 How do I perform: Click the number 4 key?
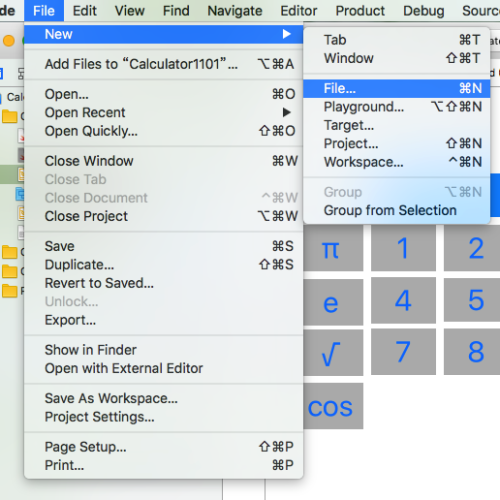pos(403,301)
